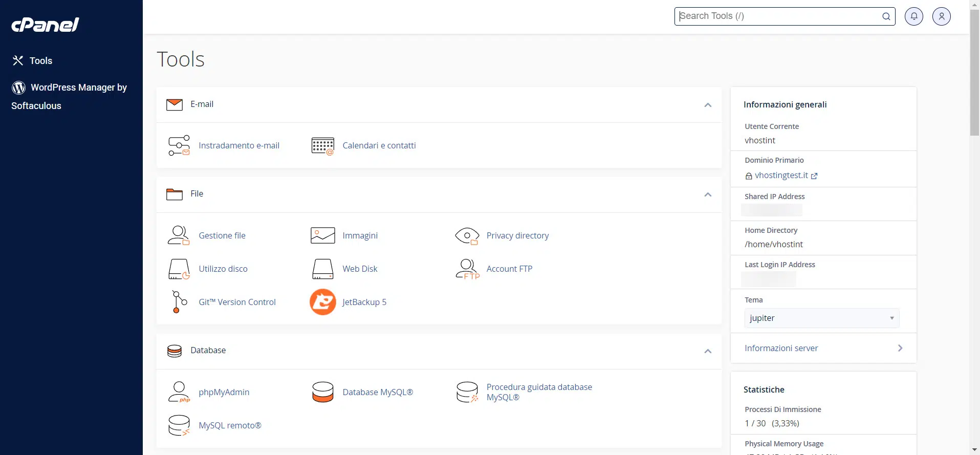Click the Statistiche heading

[764, 389]
